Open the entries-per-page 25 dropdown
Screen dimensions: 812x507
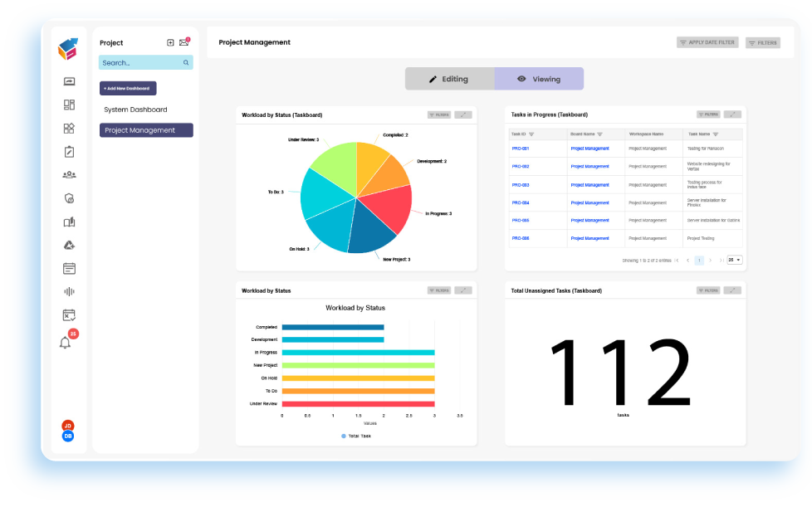(x=734, y=260)
